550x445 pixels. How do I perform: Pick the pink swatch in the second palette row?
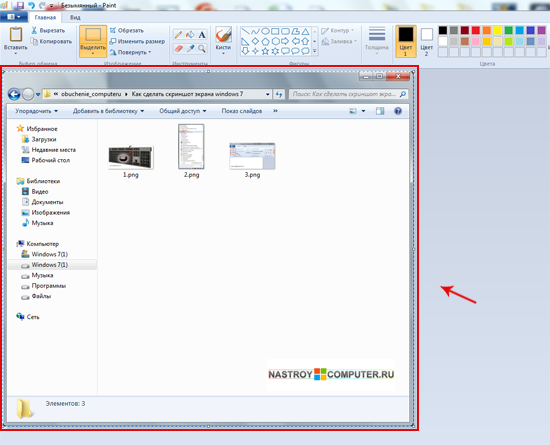click(x=476, y=41)
